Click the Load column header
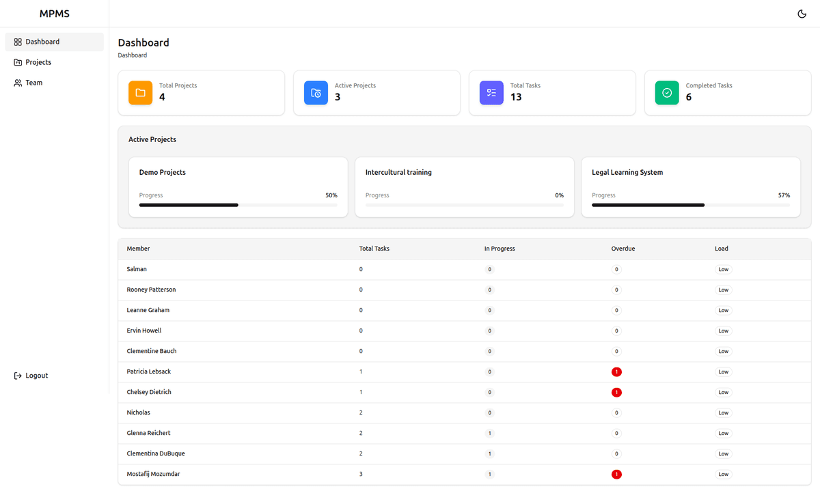This screenshot has width=820, height=504. pyautogui.click(x=722, y=249)
